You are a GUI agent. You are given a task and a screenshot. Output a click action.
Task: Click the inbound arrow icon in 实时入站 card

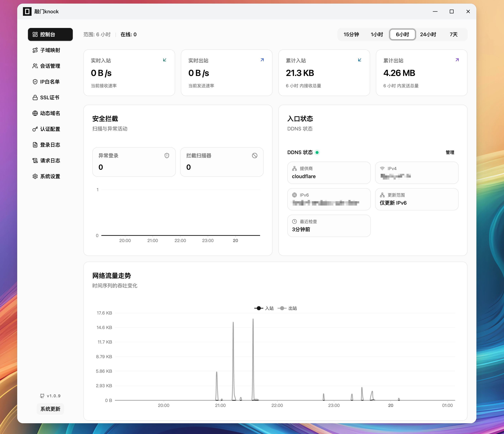click(x=165, y=60)
